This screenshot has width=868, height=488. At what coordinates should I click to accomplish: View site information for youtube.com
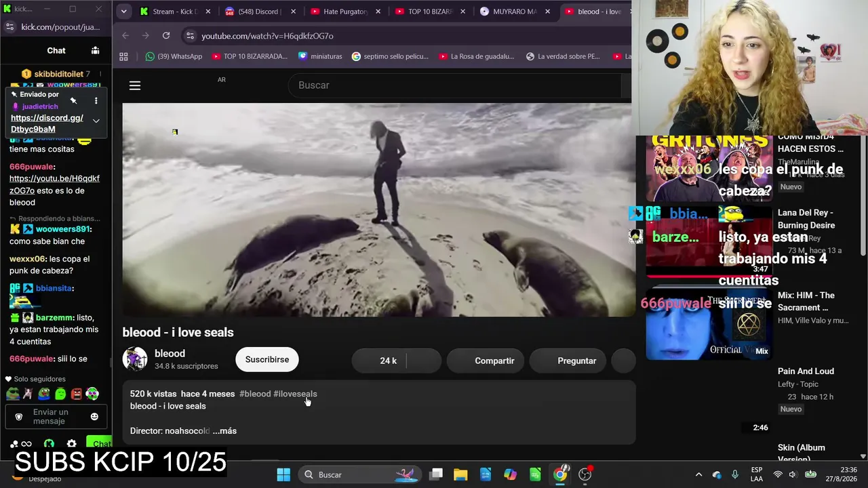coord(189,35)
